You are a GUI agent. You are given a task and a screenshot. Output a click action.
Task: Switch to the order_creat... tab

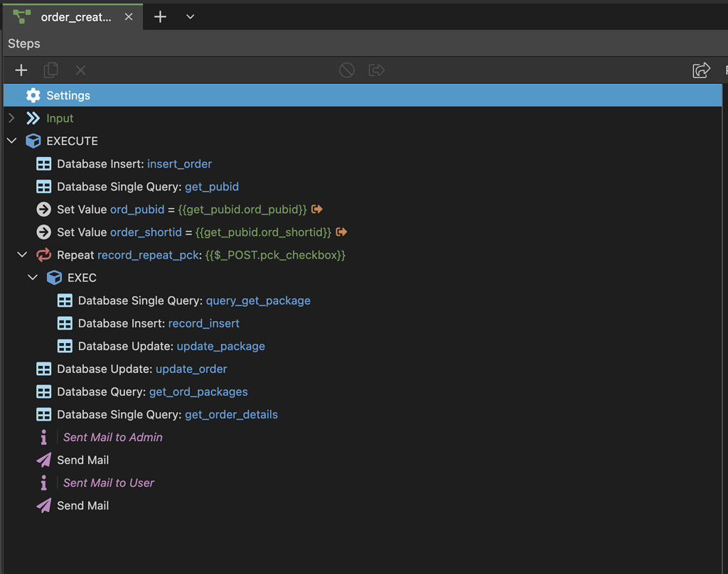pos(75,17)
